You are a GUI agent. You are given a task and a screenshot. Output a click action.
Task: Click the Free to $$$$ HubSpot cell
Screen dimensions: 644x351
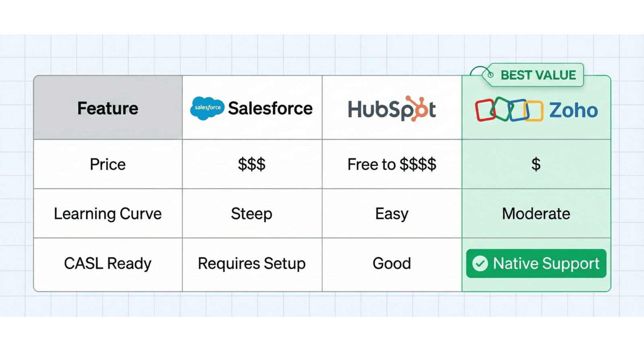coord(392,164)
